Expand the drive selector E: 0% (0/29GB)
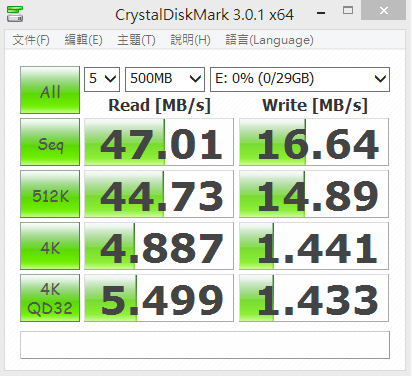Screen dimensions: 412x376 tap(300, 79)
